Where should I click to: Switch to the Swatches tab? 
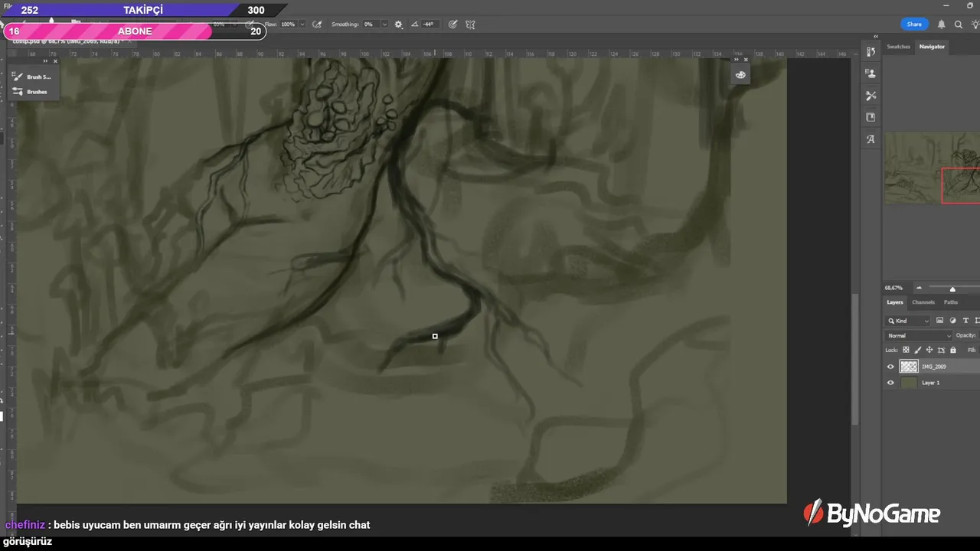click(x=898, y=47)
